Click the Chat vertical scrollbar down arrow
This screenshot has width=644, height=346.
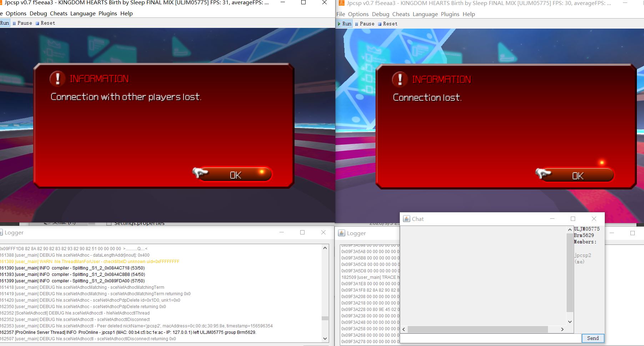(570, 322)
